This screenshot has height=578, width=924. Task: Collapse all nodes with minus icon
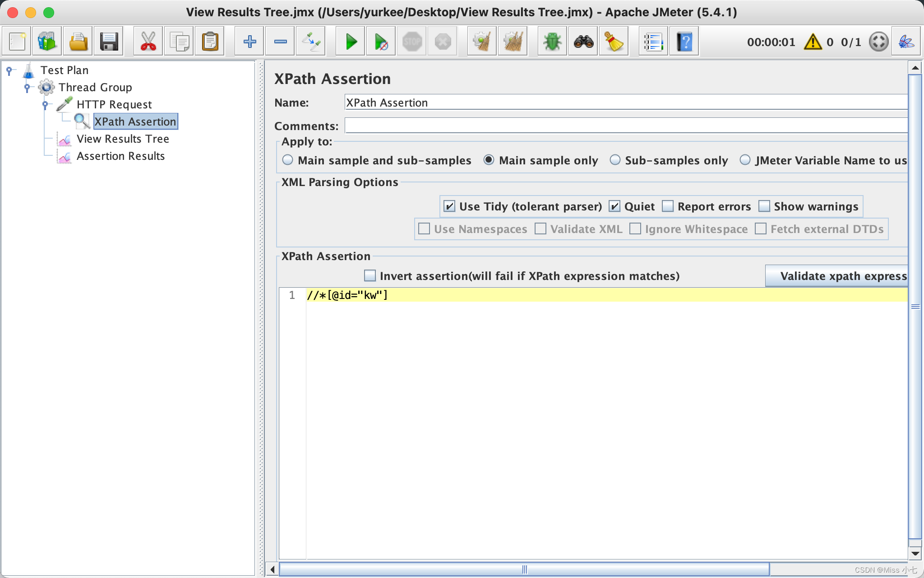(280, 42)
